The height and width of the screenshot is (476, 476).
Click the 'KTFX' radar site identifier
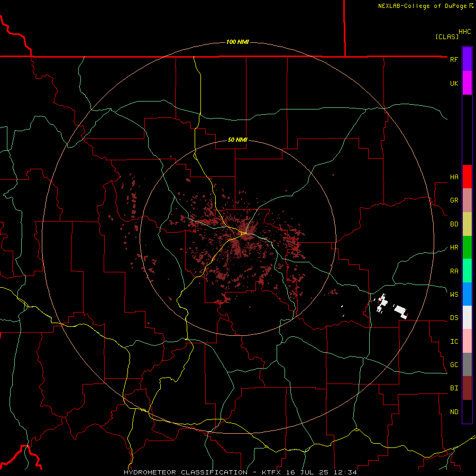point(272,472)
